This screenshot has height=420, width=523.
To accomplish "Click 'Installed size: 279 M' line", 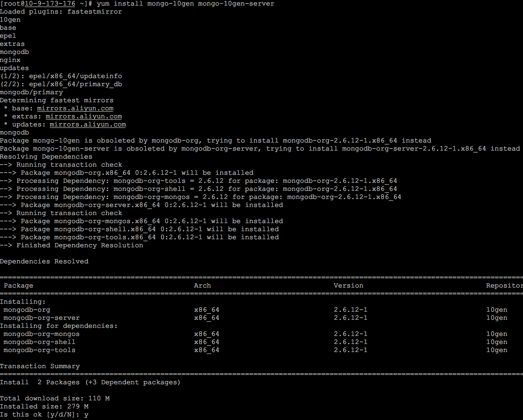I will pyautogui.click(x=44, y=406).
